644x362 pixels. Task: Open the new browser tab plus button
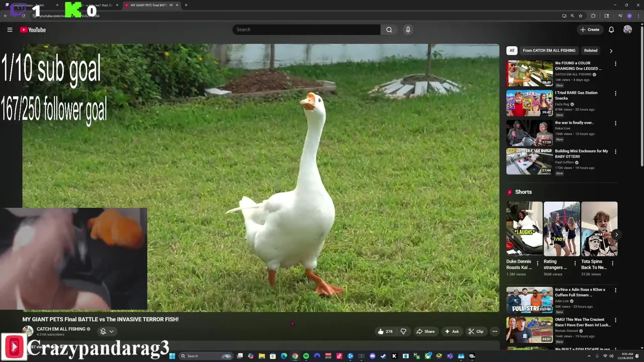(x=186, y=5)
